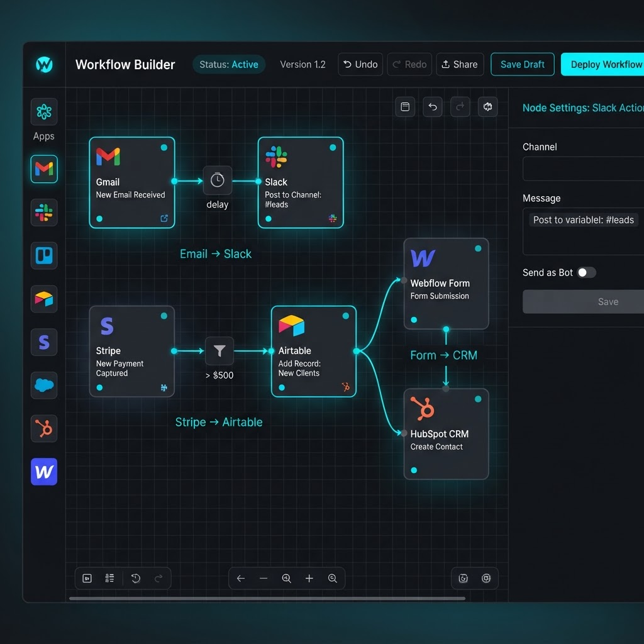Open bottom-right canvas settings gear
This screenshot has height=644, width=644.
(486, 579)
